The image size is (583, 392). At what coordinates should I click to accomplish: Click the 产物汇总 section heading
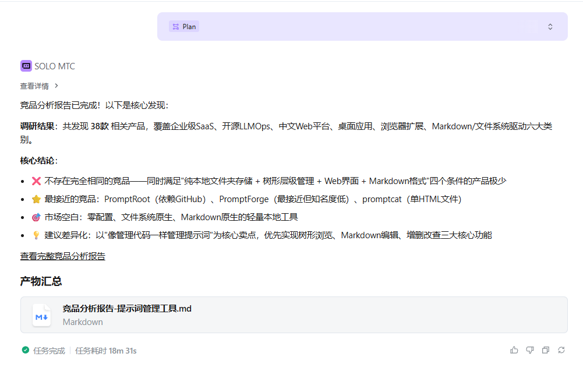coord(41,281)
